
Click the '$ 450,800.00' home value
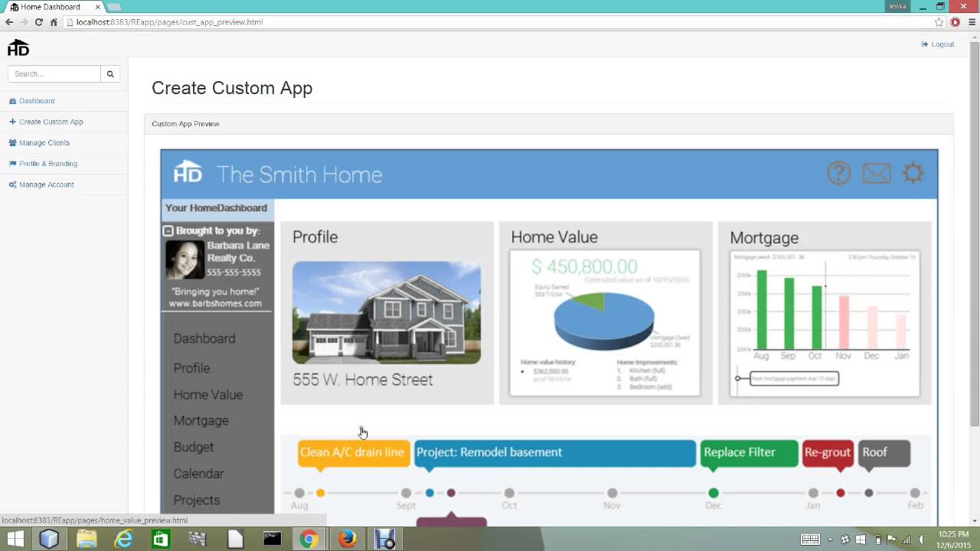(584, 266)
